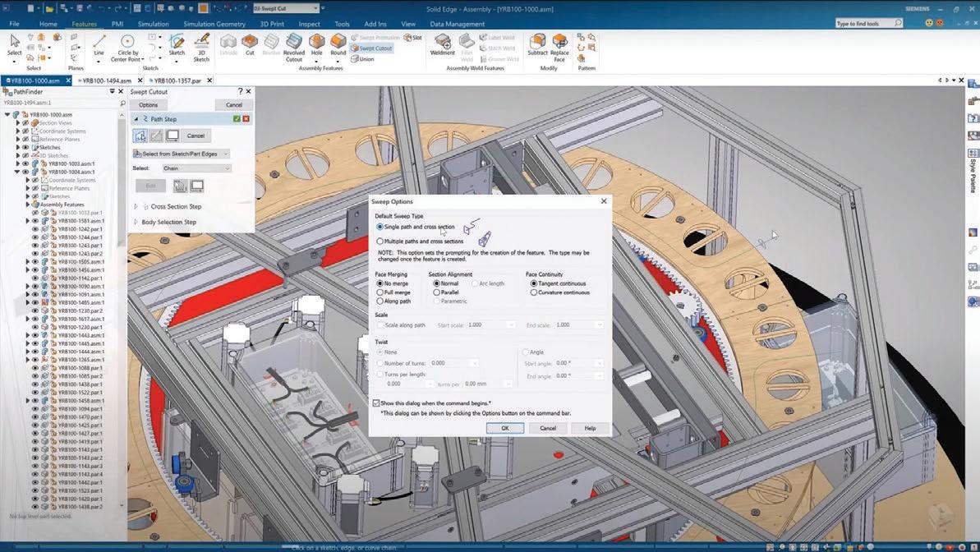Click the PathFinder search magnifier icon
Viewport: 980px width, 552px height.
[x=122, y=103]
